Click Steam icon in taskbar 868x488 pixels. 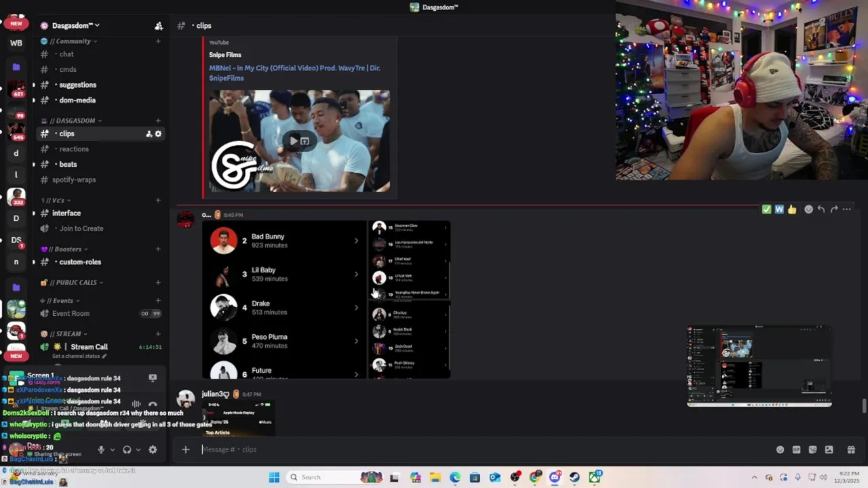tap(574, 477)
